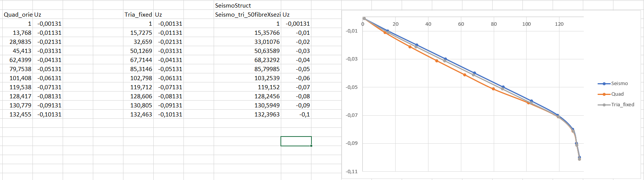The width and height of the screenshot is (644, 180).
Task: Select cell with value 50,63589
Action: tap(248, 51)
